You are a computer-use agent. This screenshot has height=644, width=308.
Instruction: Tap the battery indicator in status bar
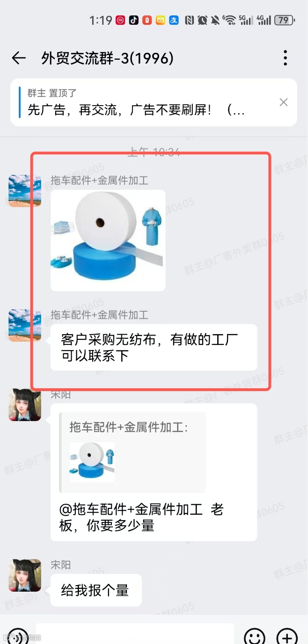click(285, 20)
